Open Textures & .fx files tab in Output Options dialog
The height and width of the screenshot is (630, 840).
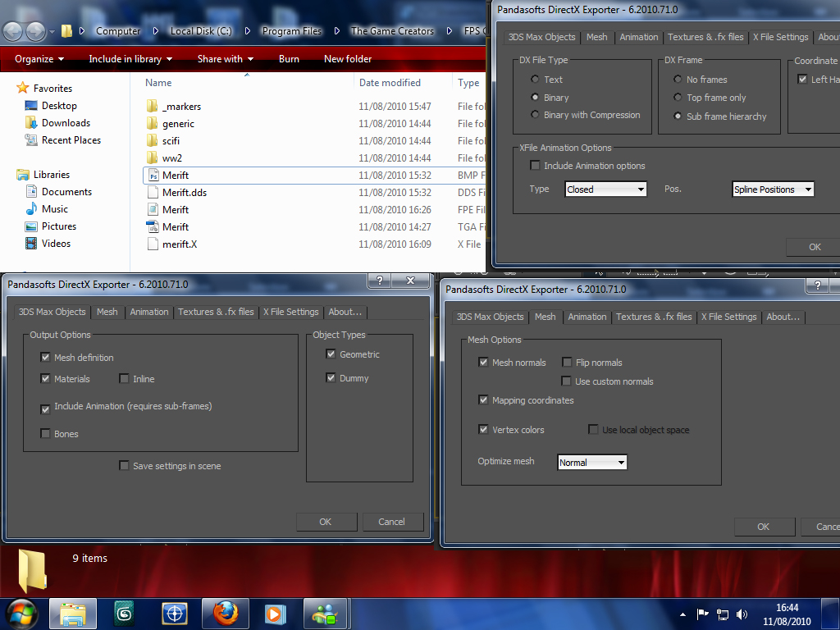pos(216,312)
